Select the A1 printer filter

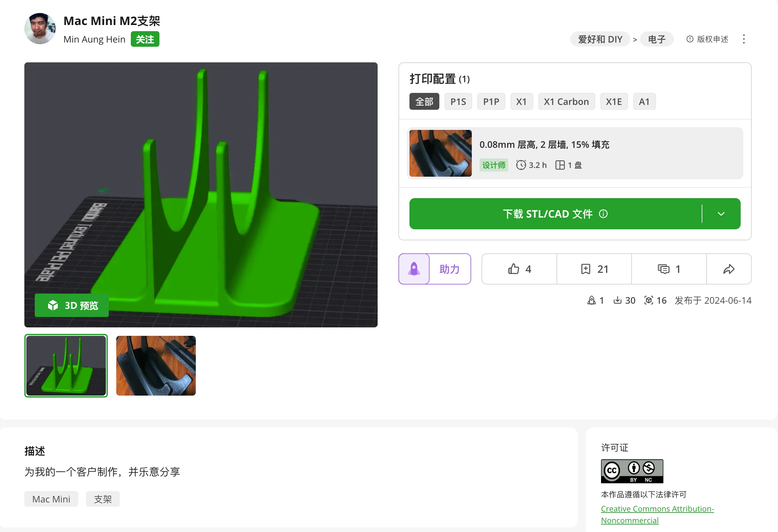pyautogui.click(x=644, y=101)
